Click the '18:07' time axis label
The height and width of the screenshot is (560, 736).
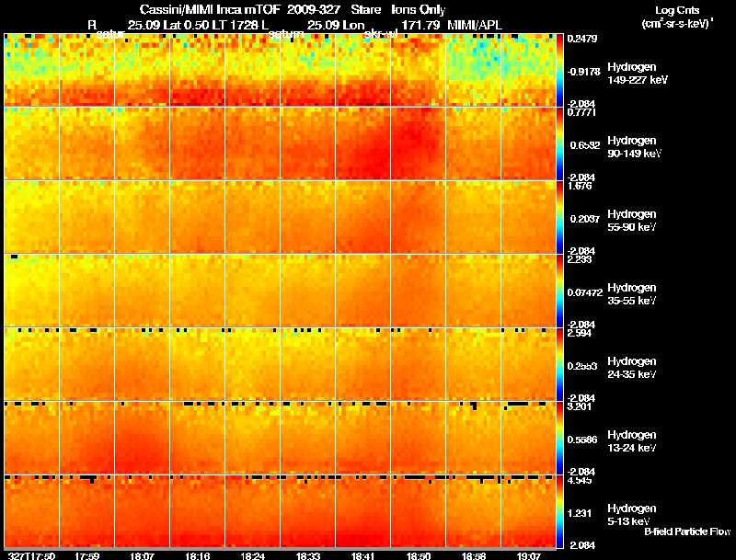pyautogui.click(x=143, y=555)
